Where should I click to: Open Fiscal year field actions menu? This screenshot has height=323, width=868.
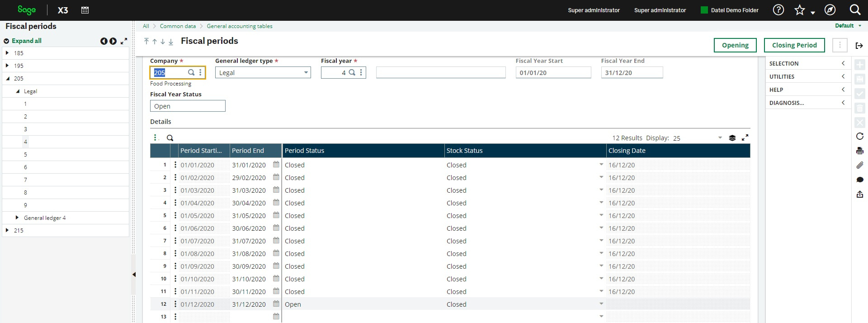click(361, 72)
